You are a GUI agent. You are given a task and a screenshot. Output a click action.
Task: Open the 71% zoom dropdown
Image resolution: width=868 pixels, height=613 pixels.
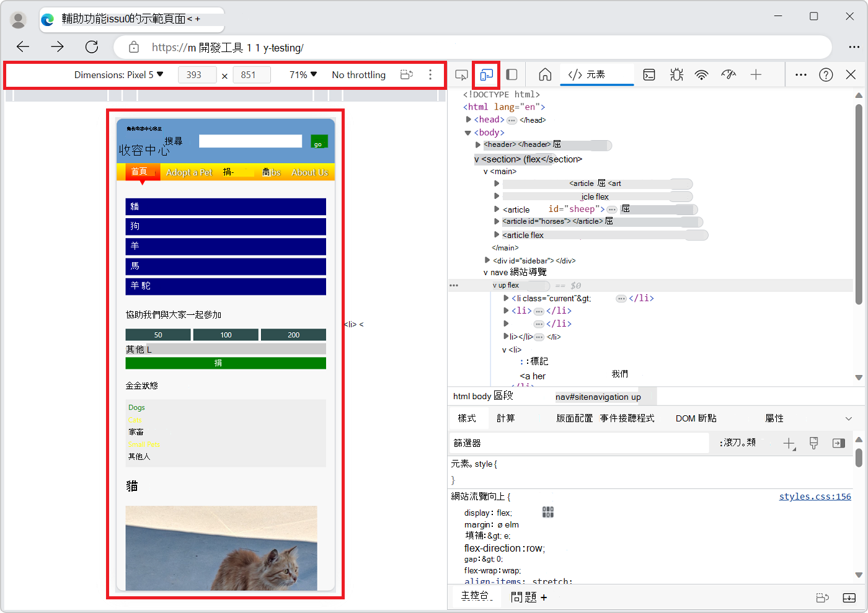(301, 74)
